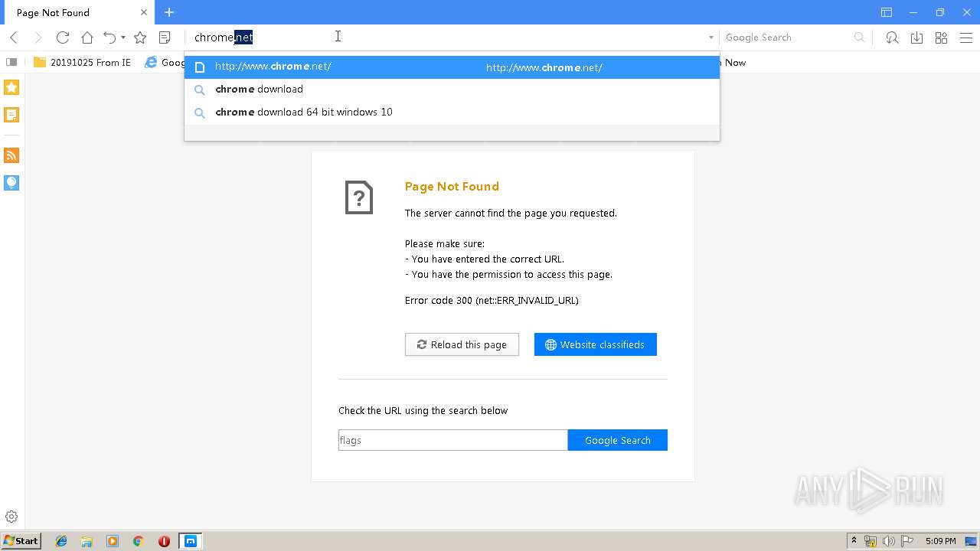980x551 pixels.
Task: Restore the last closed tab with the undo icon
Action: 109,37
